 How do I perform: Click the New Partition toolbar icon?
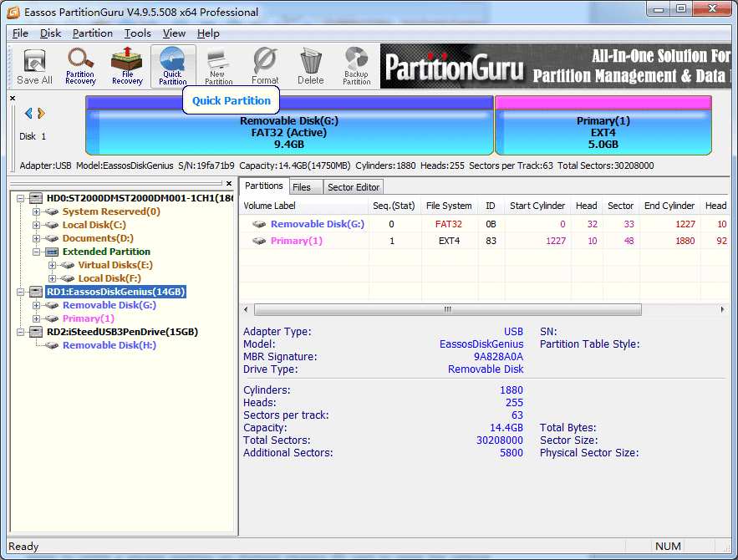point(218,66)
